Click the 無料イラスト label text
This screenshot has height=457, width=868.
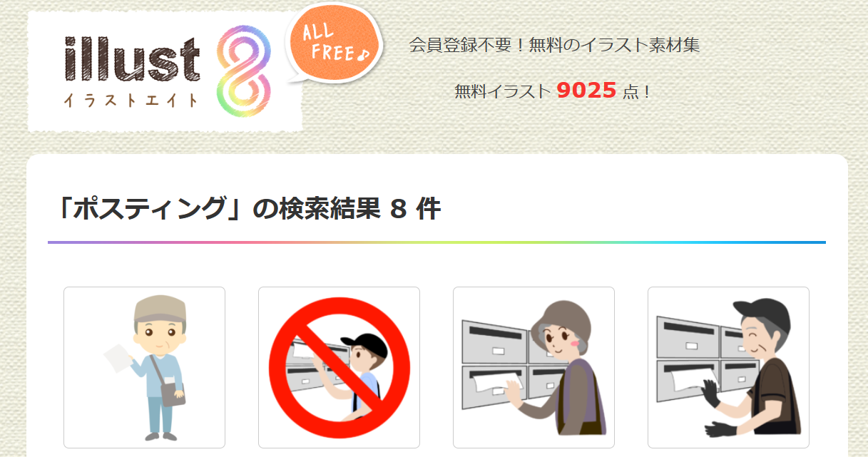coord(502,91)
